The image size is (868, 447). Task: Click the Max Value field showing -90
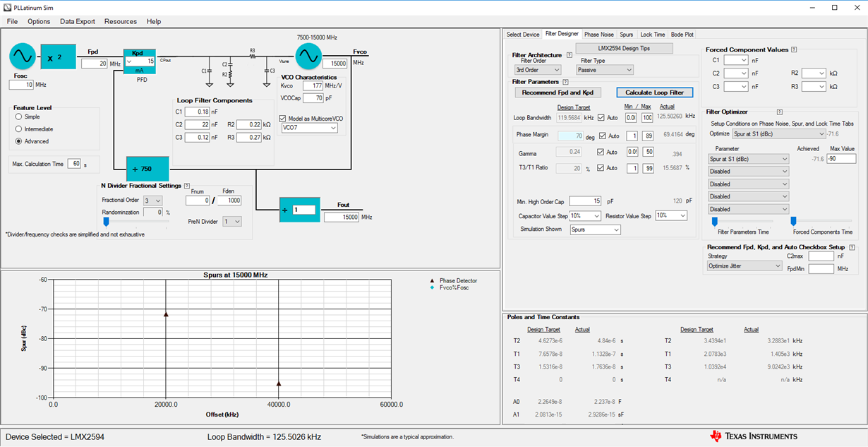[x=842, y=159]
